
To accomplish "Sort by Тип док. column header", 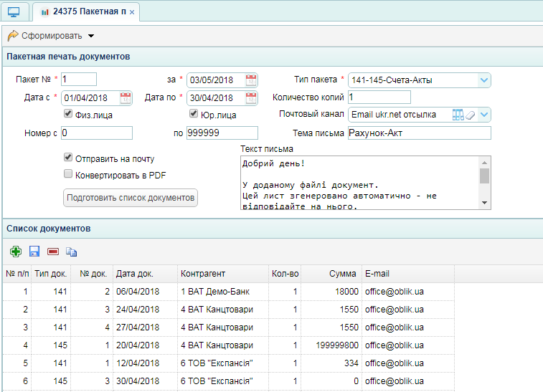I will 51,274.
